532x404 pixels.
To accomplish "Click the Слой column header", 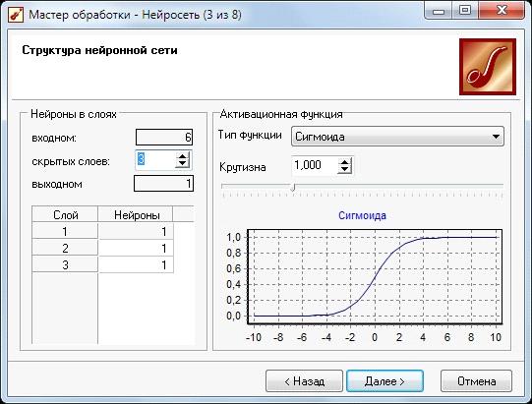I will pyautogui.click(x=65, y=214).
